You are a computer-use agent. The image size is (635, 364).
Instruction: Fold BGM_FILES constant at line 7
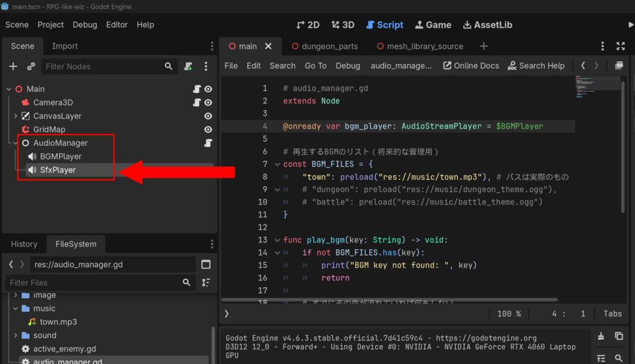[x=277, y=164]
